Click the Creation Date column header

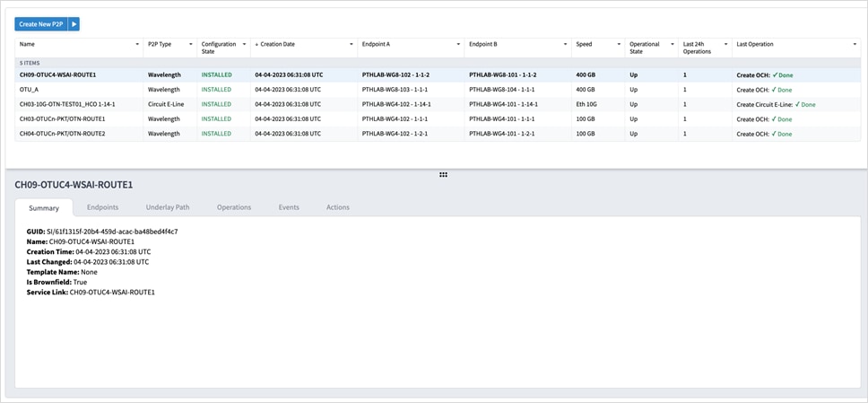277,44
